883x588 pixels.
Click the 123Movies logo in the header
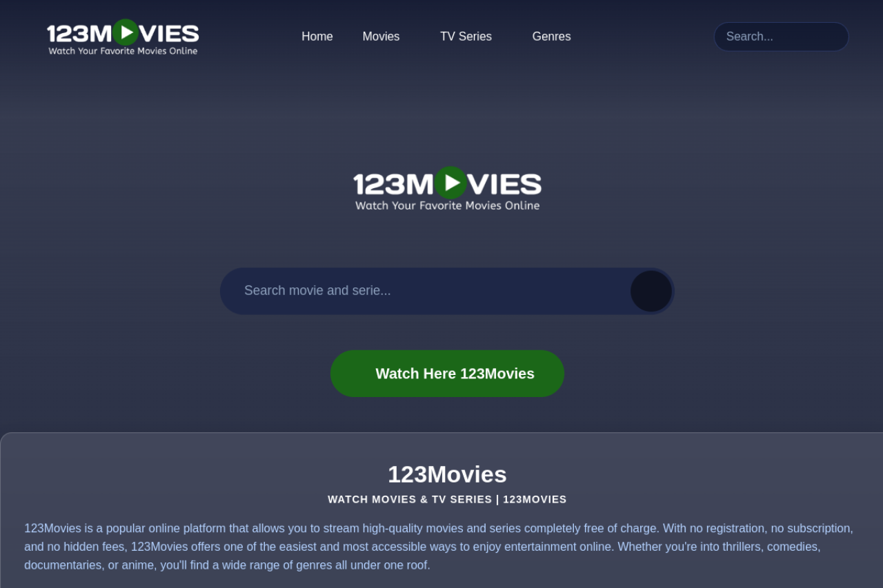123,37
